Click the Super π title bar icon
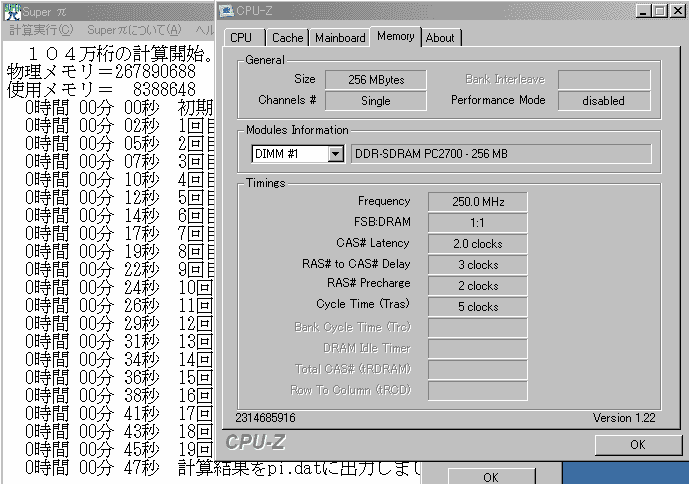Image resolution: width=689 pixels, height=484 pixels. click(10, 11)
